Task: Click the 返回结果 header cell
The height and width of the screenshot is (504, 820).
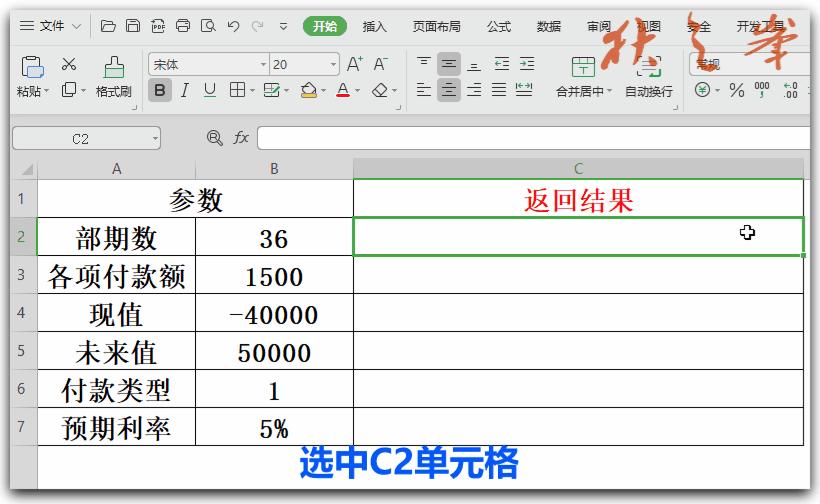Action: (578, 199)
